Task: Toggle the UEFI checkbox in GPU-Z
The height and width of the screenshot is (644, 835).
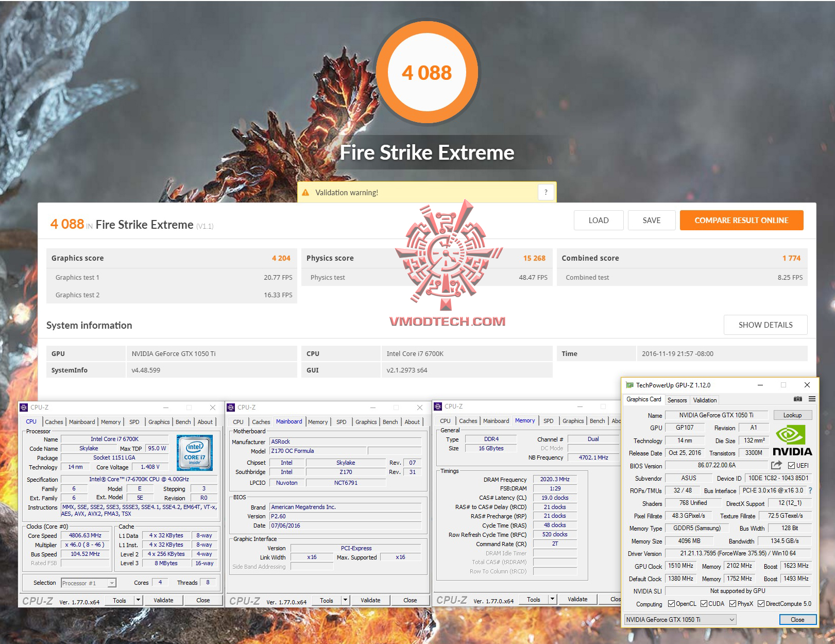Action: (791, 466)
